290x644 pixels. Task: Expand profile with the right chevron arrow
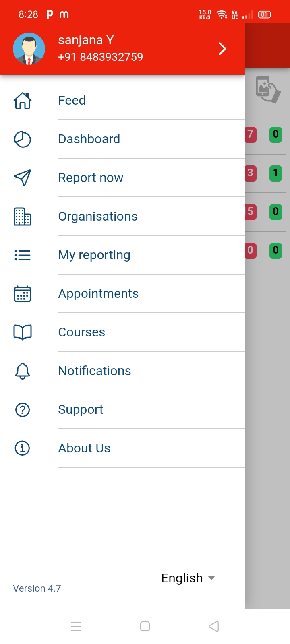222,49
